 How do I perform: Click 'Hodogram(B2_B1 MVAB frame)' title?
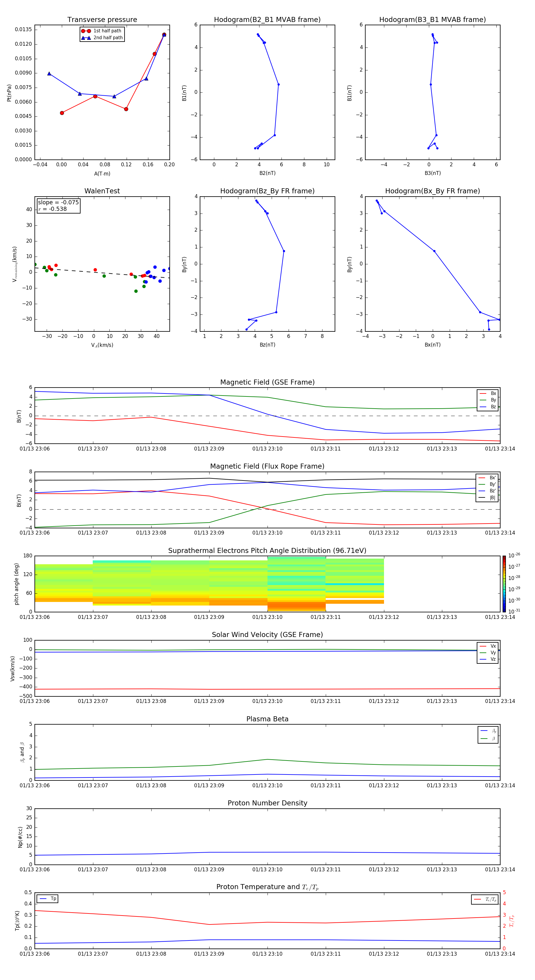click(267, 20)
